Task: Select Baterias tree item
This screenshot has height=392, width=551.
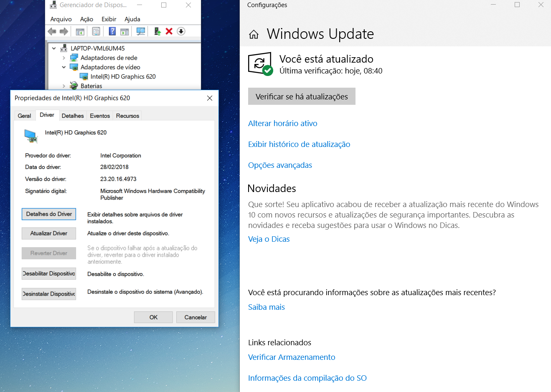Action: (x=91, y=86)
